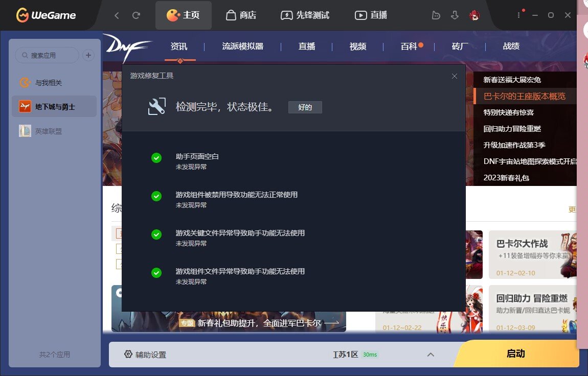
Task: Click 游戏组件被禁用导致功能无法正常使用 text
Action: [237, 195]
